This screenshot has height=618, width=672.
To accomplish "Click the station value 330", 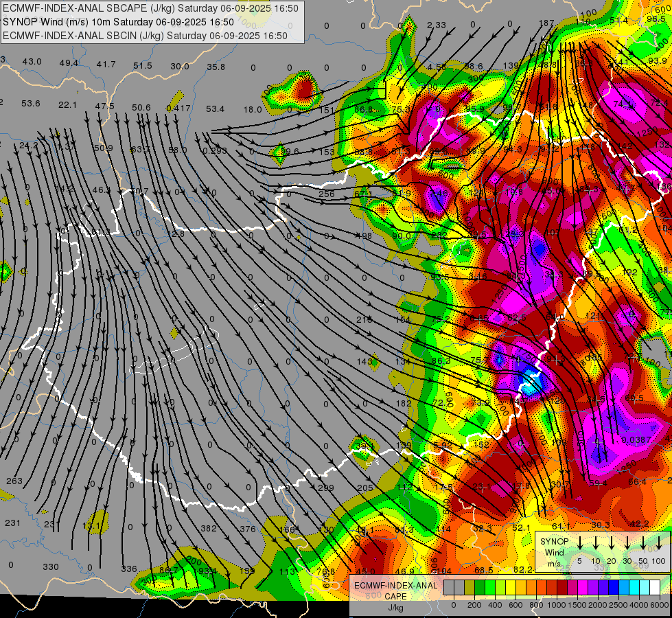I will click(x=51, y=567).
